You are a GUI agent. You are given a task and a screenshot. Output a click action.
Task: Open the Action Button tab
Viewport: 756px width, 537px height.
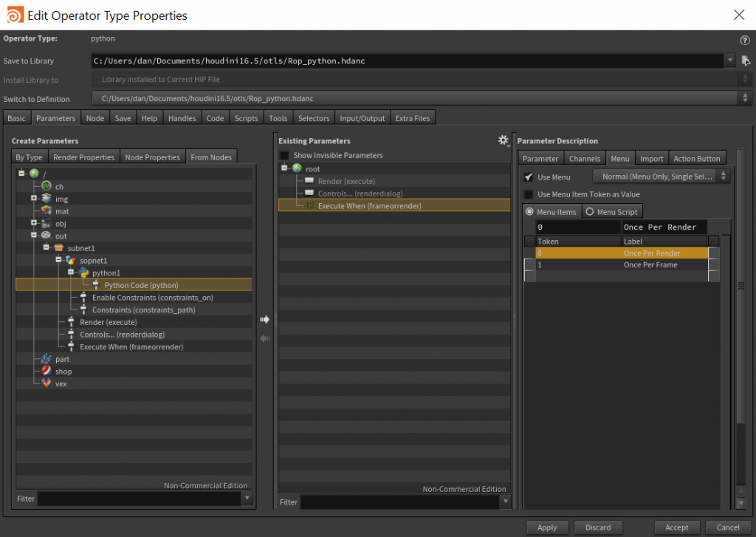pyautogui.click(x=696, y=158)
